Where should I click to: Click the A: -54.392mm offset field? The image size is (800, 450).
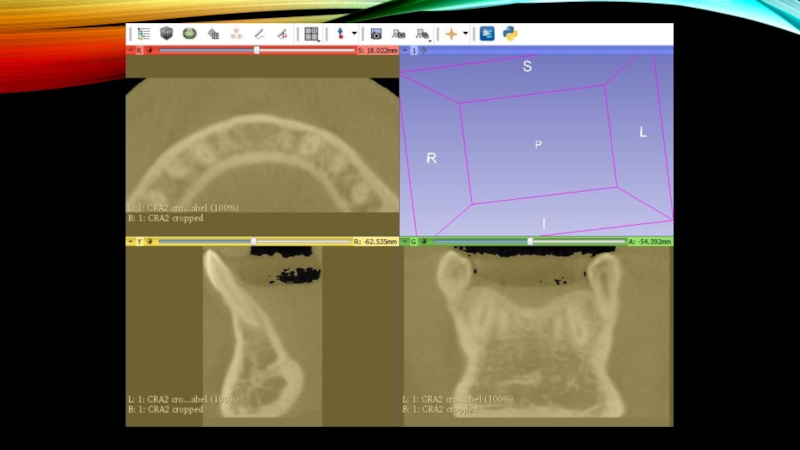(649, 241)
